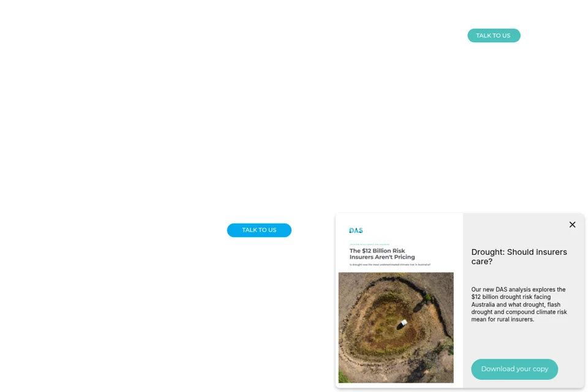Open the aerial dry dam photo
Viewport: 588px width, 392px height.
(x=396, y=328)
